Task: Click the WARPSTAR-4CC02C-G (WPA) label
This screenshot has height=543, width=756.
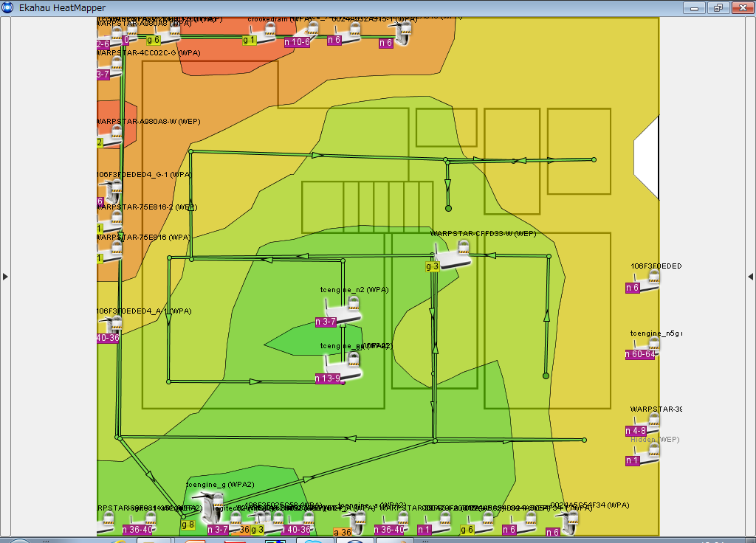Action: point(148,52)
